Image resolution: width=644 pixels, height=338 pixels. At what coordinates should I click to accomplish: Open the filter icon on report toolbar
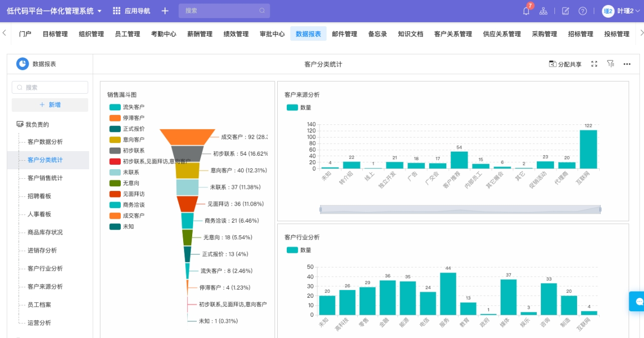click(x=610, y=64)
